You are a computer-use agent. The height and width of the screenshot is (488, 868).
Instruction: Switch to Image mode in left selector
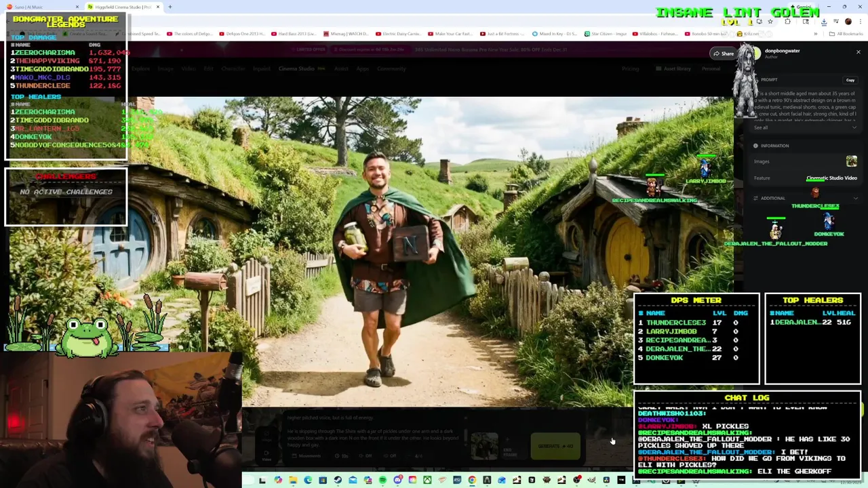[x=267, y=436]
